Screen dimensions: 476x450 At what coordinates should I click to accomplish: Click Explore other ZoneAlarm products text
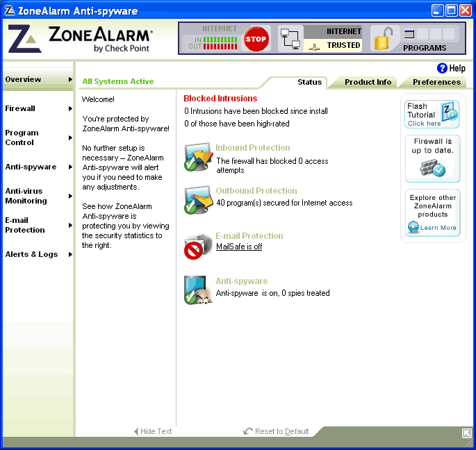click(433, 206)
